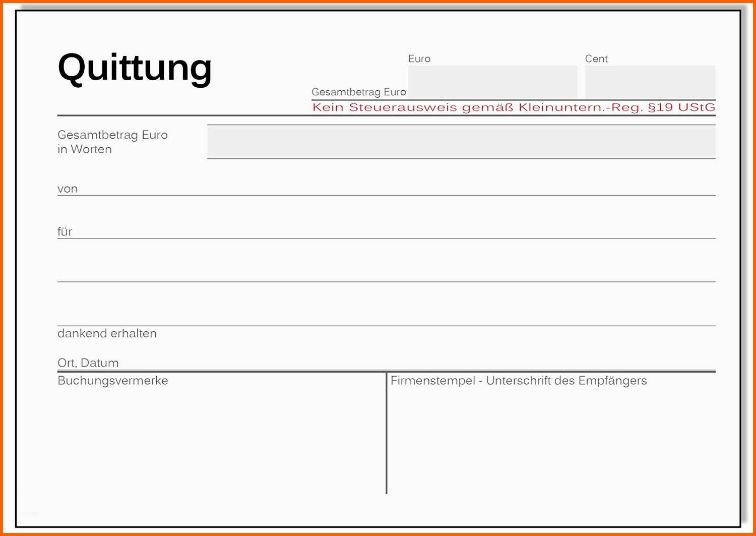The width and height of the screenshot is (756, 536).
Task: Click the 'für' label
Action: 65,232
